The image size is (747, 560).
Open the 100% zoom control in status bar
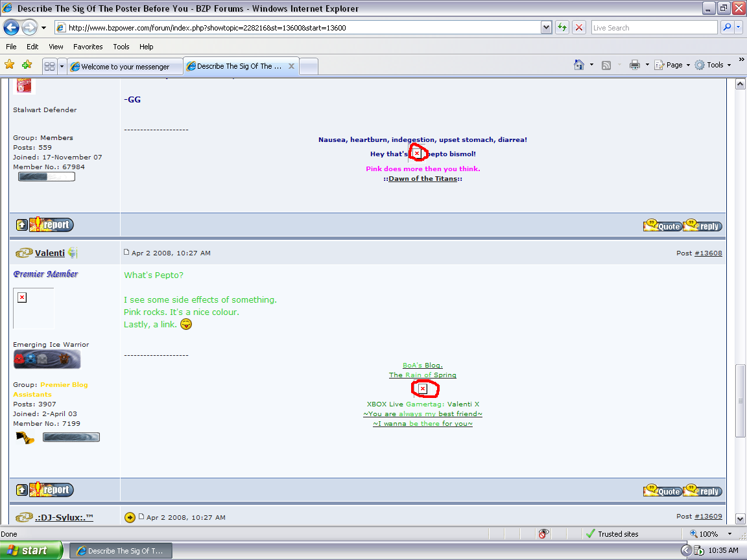tap(708, 533)
